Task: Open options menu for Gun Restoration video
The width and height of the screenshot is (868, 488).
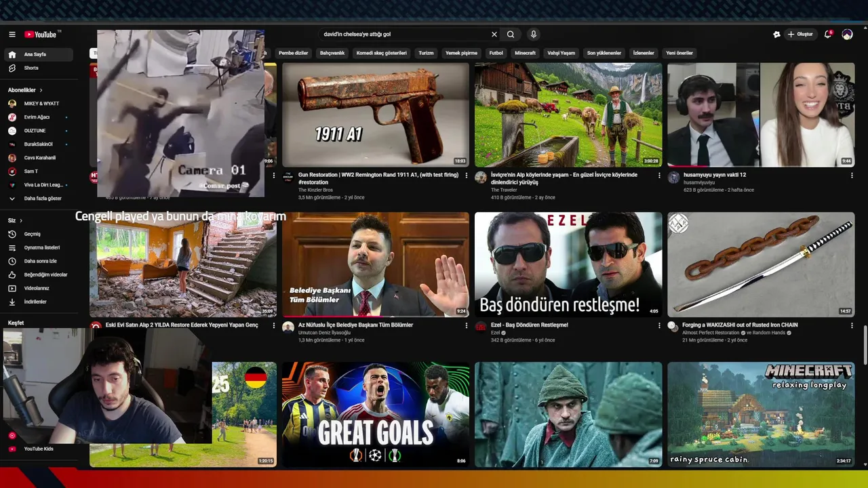Action: click(467, 176)
